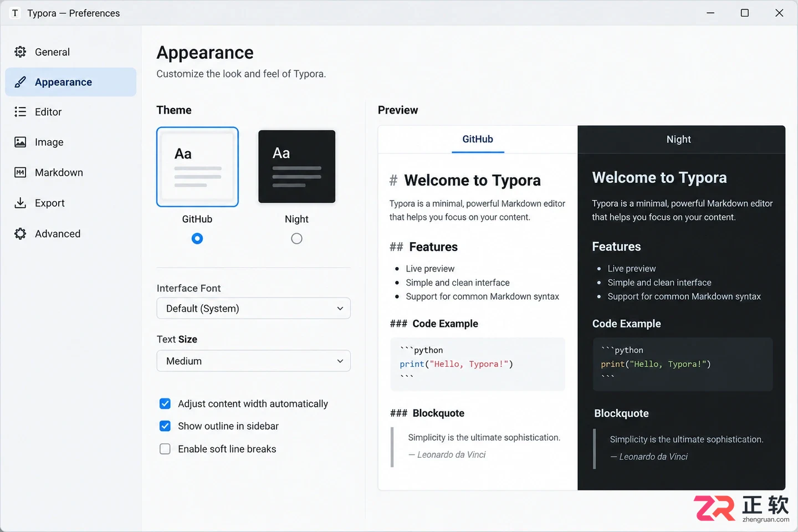Click the Editor list icon
This screenshot has height=532, width=798.
21,112
